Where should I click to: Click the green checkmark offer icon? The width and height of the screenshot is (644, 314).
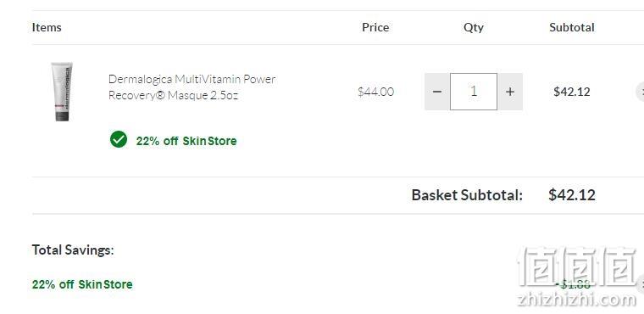[x=119, y=139]
